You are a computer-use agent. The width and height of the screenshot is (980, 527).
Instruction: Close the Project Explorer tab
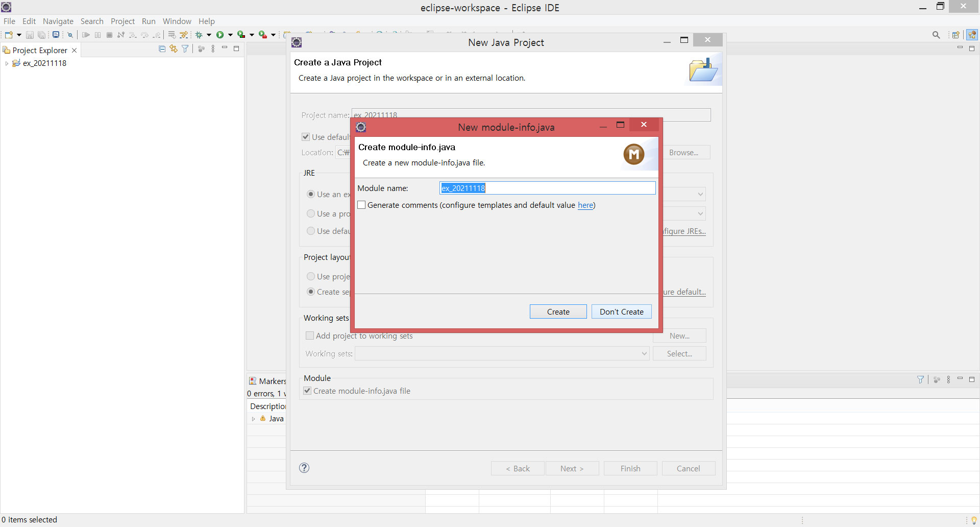click(x=75, y=50)
